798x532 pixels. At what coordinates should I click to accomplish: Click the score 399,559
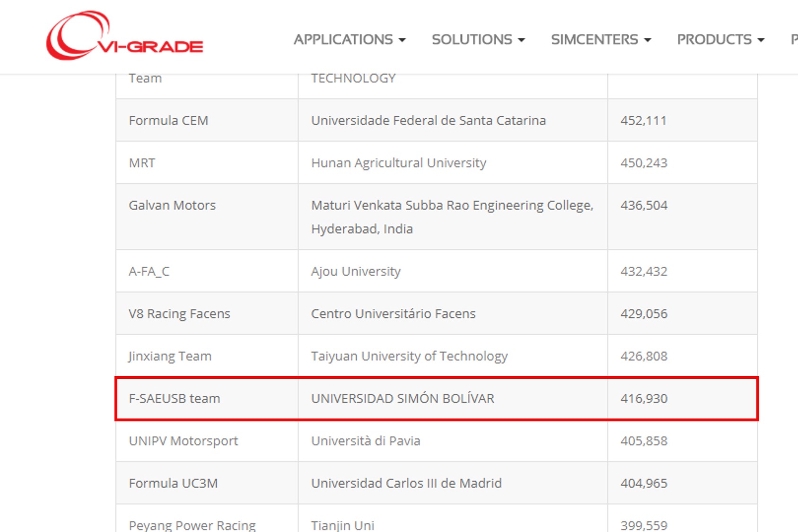click(644, 525)
